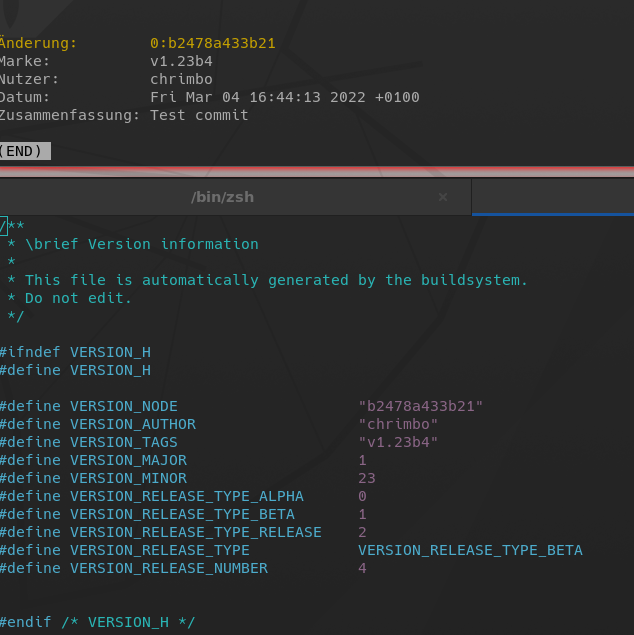Click the \brief Version information comment
This screenshot has width=634, height=635.
pyautogui.click(x=142, y=244)
